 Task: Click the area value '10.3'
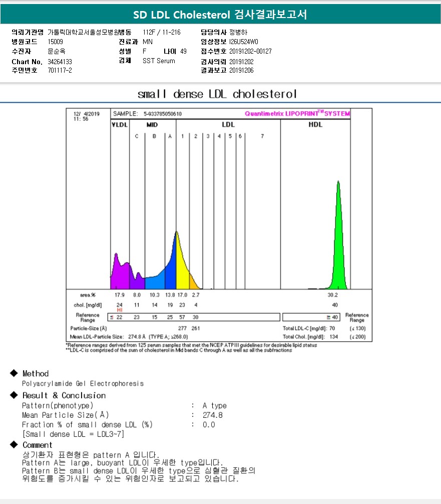point(155,295)
